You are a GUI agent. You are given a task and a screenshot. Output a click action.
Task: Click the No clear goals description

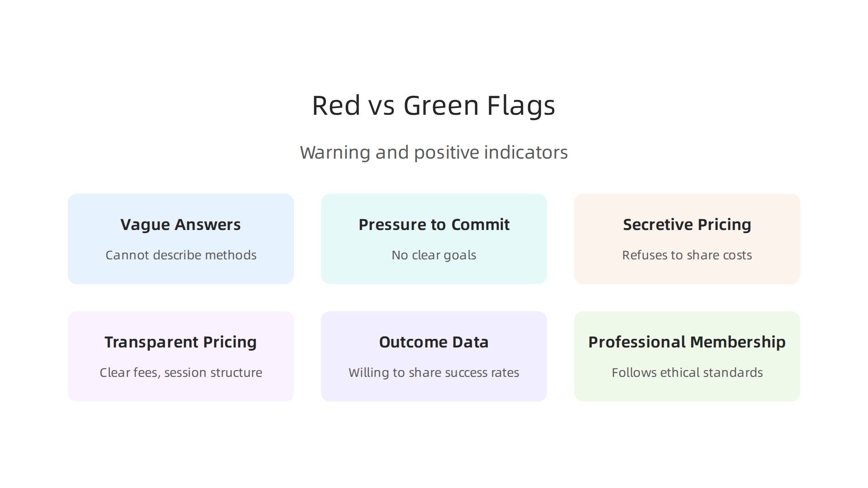coord(434,255)
